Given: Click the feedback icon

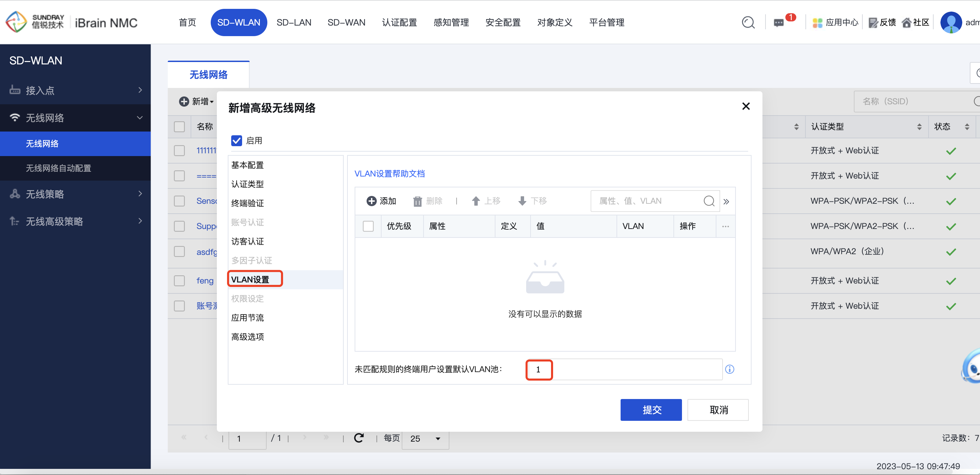Looking at the screenshot, I should click(873, 23).
